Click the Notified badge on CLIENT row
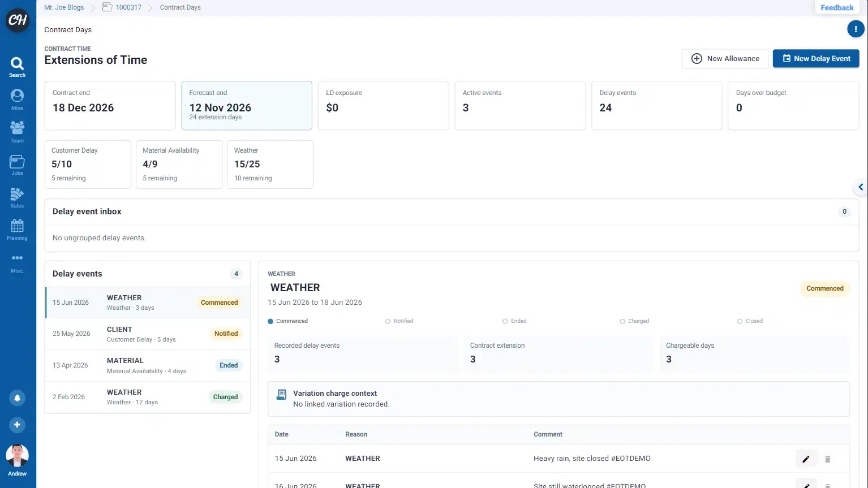 [x=226, y=334]
